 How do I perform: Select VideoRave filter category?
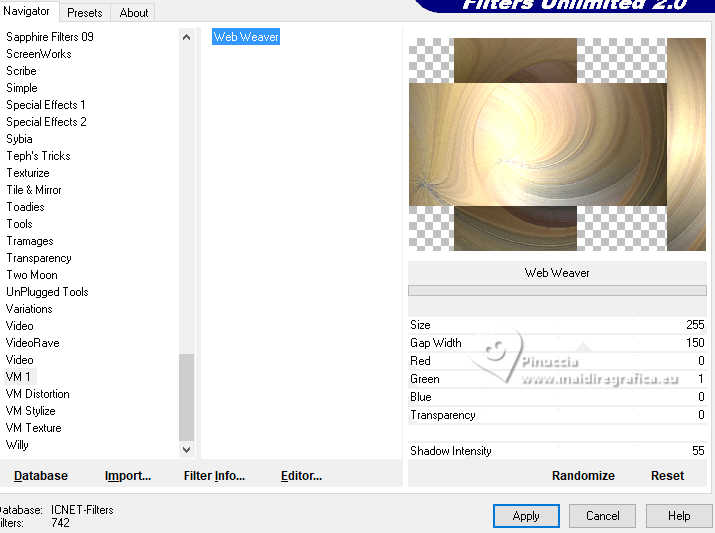pos(32,343)
